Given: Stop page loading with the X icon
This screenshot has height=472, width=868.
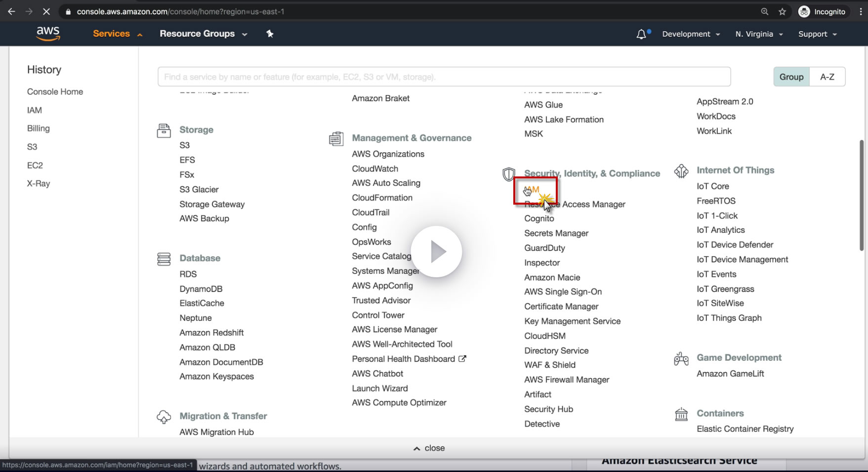Looking at the screenshot, I should (46, 11).
